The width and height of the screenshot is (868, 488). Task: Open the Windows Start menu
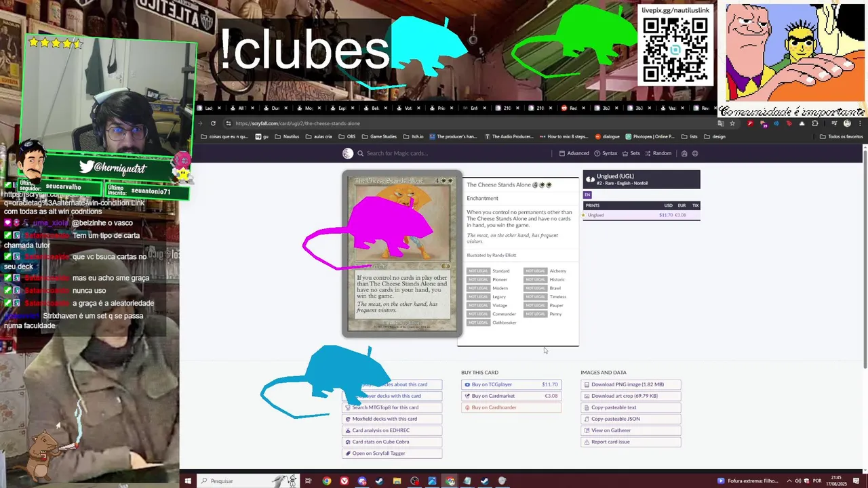(188, 481)
